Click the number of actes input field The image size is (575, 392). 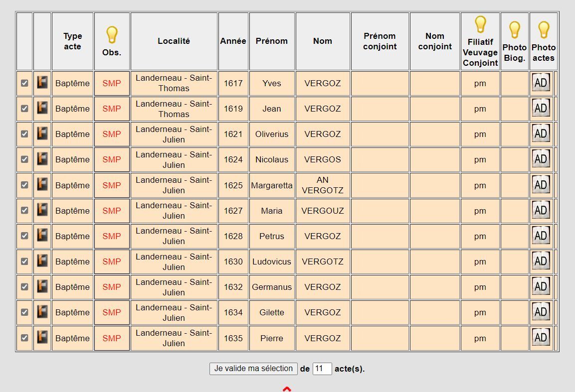322,369
